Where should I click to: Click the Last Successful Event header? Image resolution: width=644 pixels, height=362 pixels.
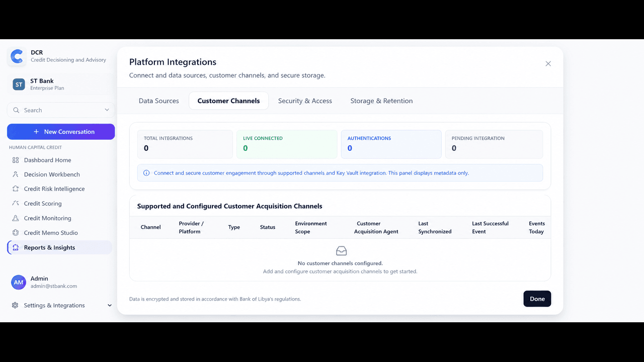click(x=490, y=227)
